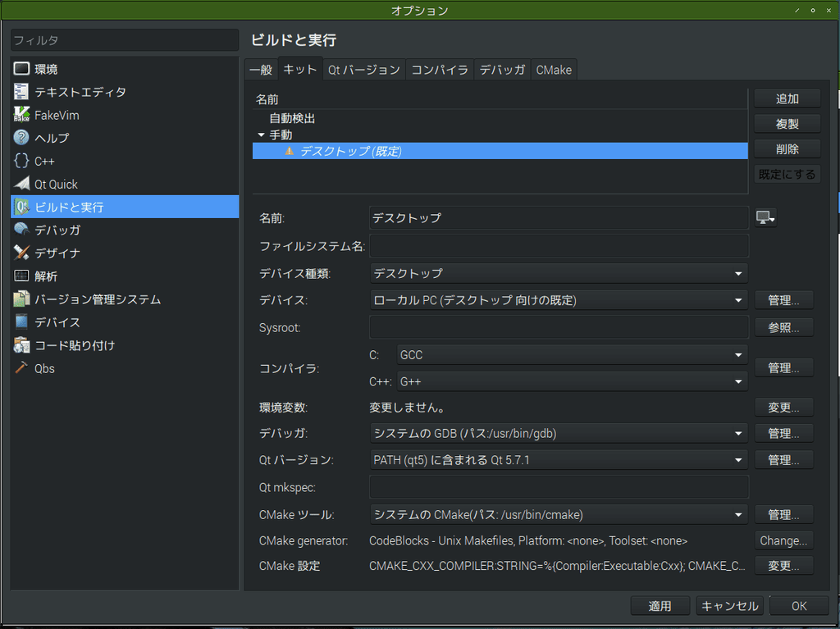
Task: Open the C++ braces icon category
Action: pos(21,161)
